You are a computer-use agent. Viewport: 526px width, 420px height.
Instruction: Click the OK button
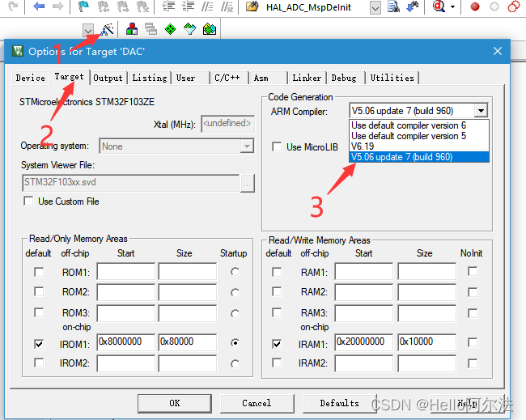point(175,403)
